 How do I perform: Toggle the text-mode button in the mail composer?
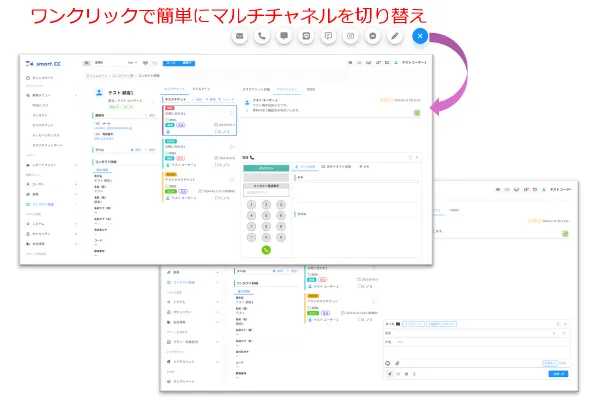tap(550, 363)
